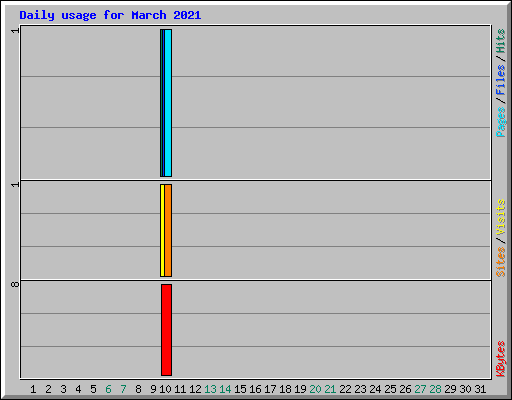Viewport: 512px width, 400px height.
Task: Click the red KBytes bar for day 10
Action: (166, 330)
